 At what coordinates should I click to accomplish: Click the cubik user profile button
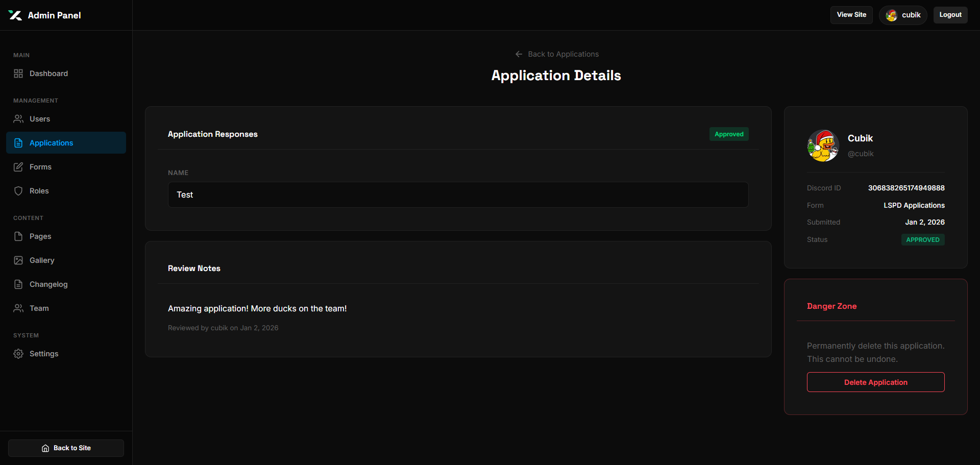903,15
